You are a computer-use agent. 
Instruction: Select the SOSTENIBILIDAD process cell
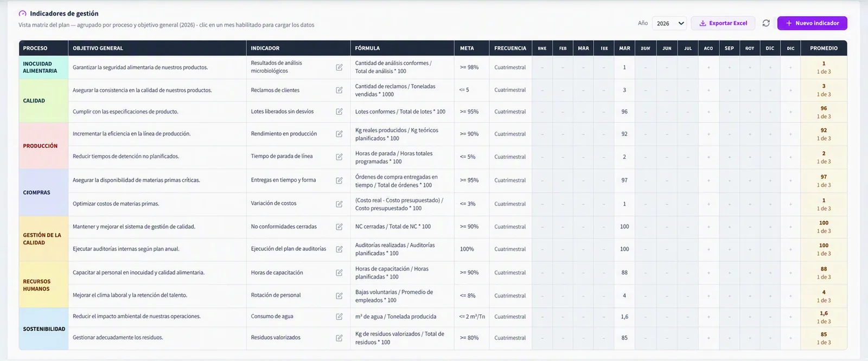click(43, 329)
